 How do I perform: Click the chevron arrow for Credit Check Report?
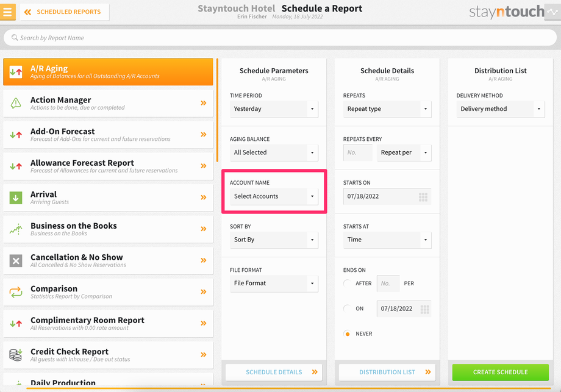coord(204,355)
